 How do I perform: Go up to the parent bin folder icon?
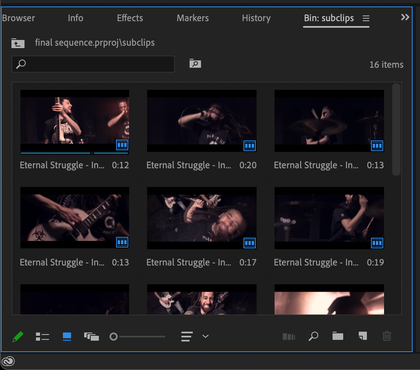[18, 43]
